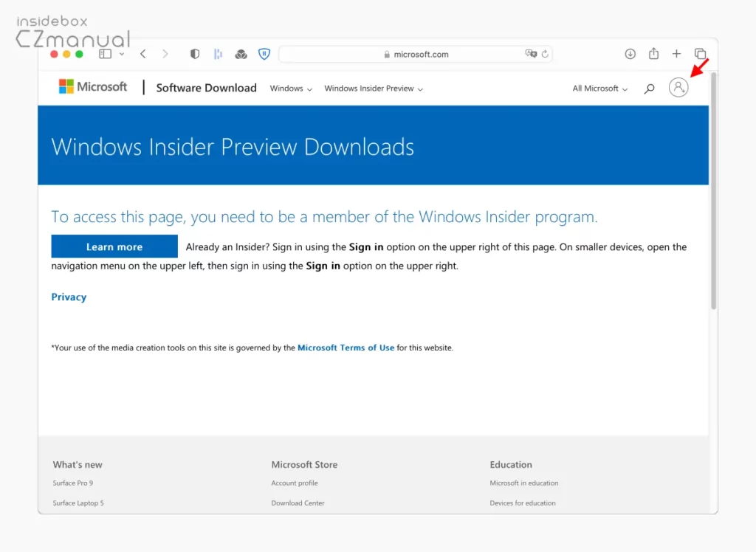The height and width of the screenshot is (552, 756).
Task: Open the All Microsoft dropdown
Action: click(x=599, y=89)
